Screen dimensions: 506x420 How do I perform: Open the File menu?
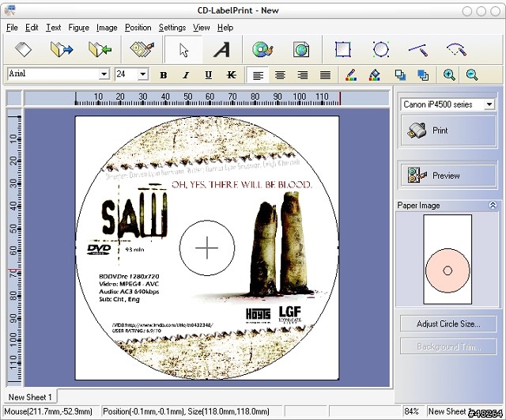click(x=12, y=28)
